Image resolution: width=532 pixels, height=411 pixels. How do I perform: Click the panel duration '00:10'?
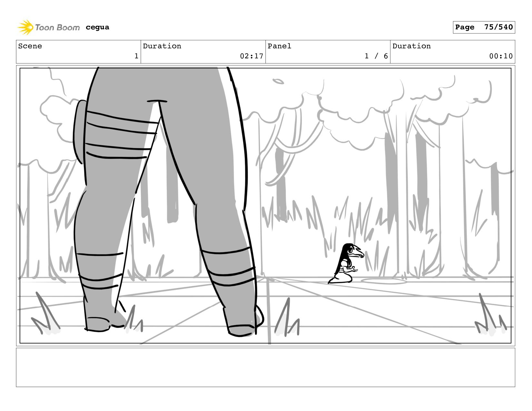[501, 56]
